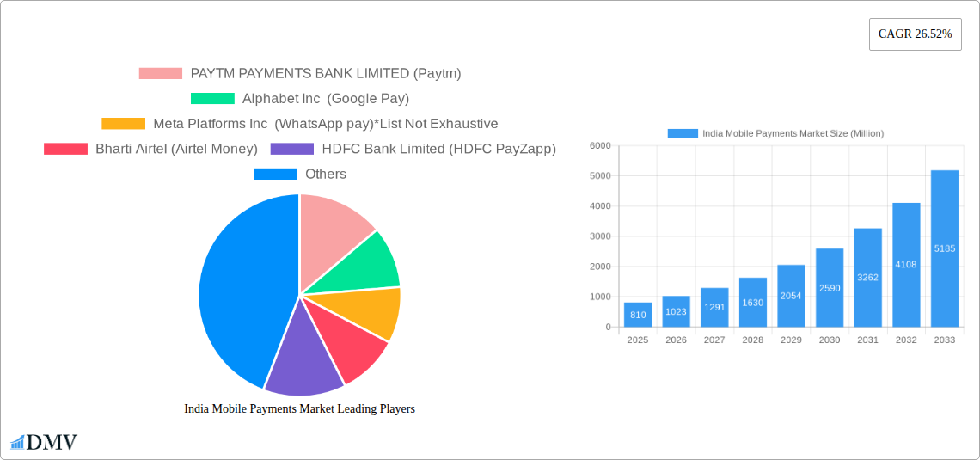Click the Meta Platforms Inc legend label

326,124
